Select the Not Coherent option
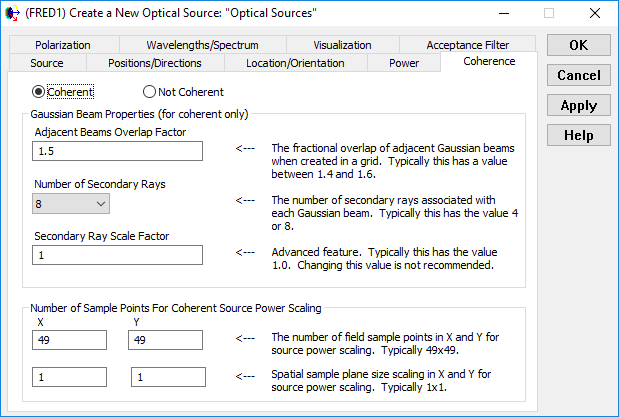Viewport: 619px width, 417px height. pyautogui.click(x=150, y=92)
